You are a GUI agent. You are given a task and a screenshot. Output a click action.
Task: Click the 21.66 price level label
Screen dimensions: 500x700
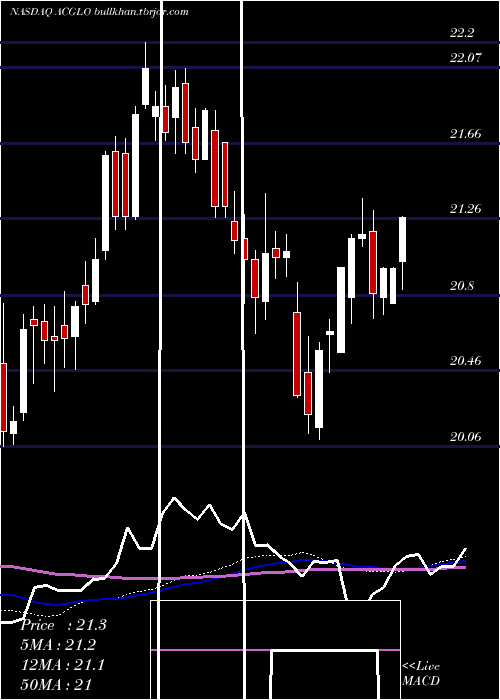click(466, 133)
